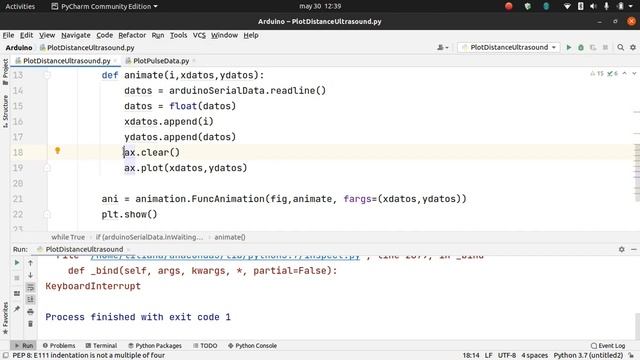This screenshot has width=640, height=360.
Task: Click the 'while True' breadcrumb
Action: click(x=68, y=237)
